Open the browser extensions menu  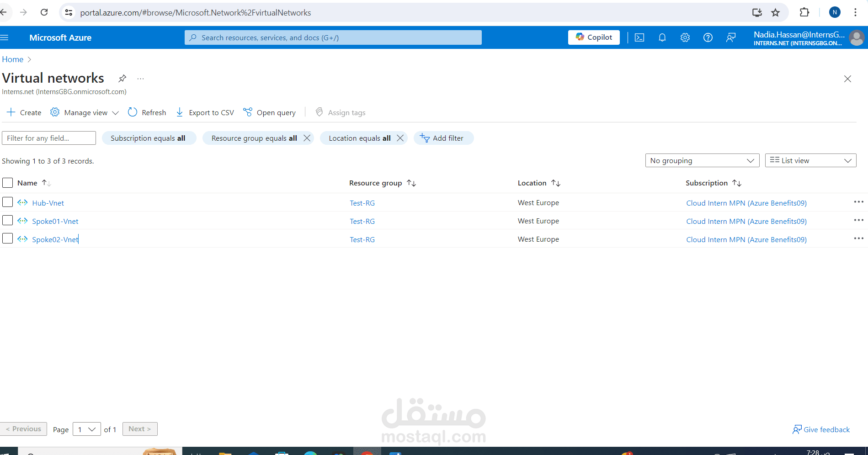click(x=804, y=12)
